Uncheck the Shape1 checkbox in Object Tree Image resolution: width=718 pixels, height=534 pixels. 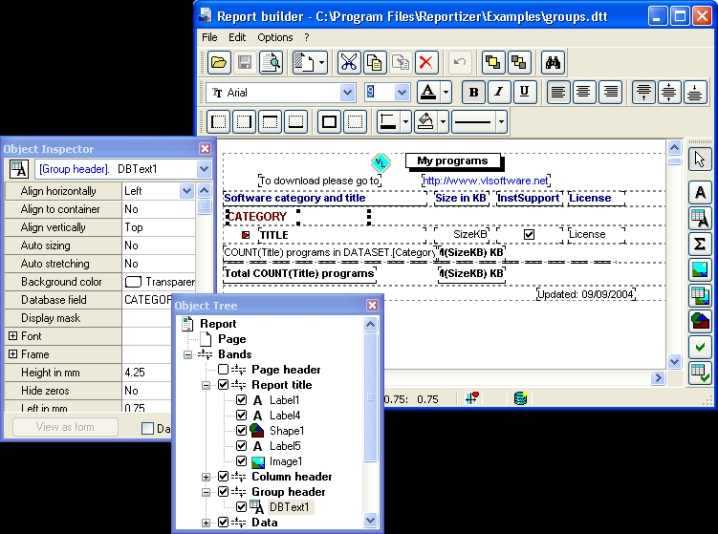pyautogui.click(x=241, y=430)
